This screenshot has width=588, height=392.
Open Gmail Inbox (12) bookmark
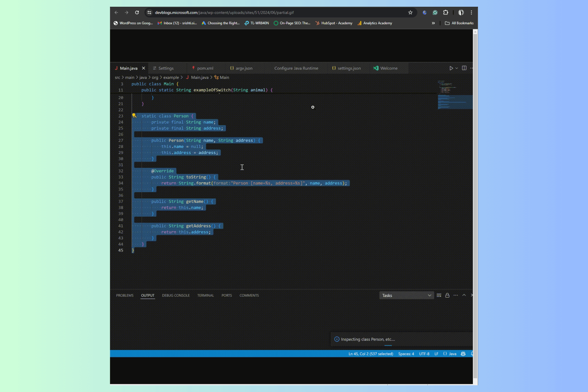pos(177,23)
